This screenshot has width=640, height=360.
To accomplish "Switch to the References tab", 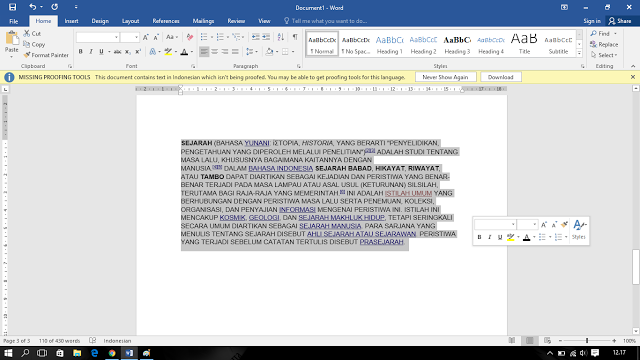I will [166, 21].
